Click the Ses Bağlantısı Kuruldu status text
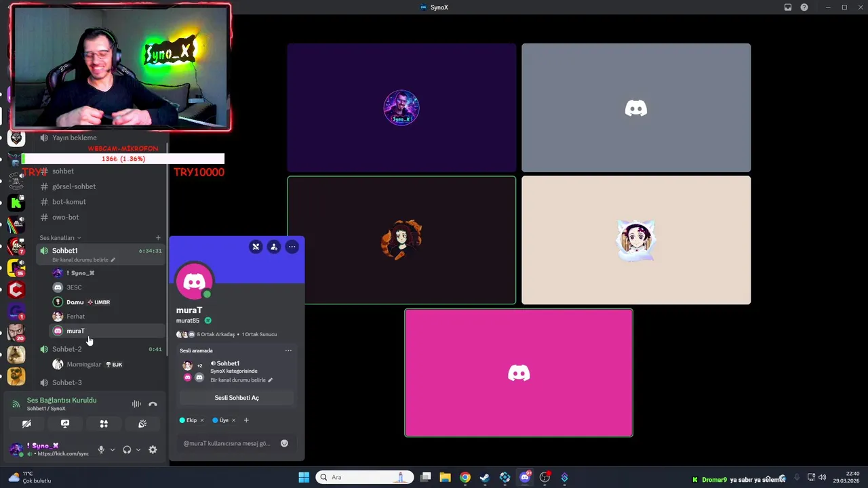Screen dimensions: 868x488 [62, 401]
